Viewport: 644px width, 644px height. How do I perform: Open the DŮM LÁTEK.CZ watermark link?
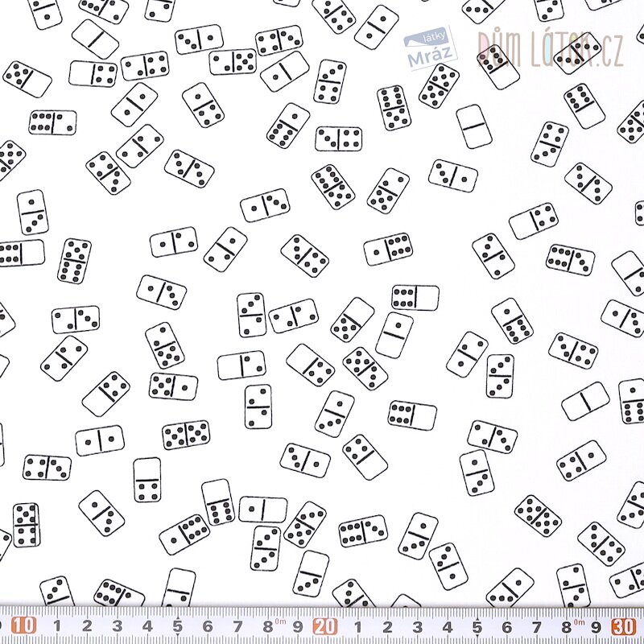(x=551, y=48)
